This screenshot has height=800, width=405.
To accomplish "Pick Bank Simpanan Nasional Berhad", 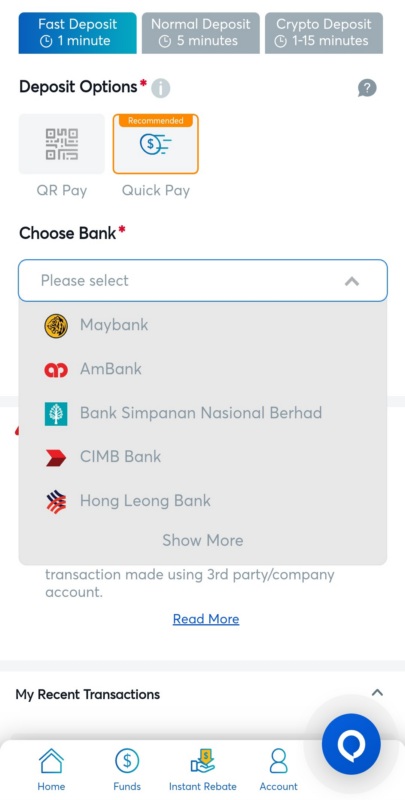I will click(202, 413).
